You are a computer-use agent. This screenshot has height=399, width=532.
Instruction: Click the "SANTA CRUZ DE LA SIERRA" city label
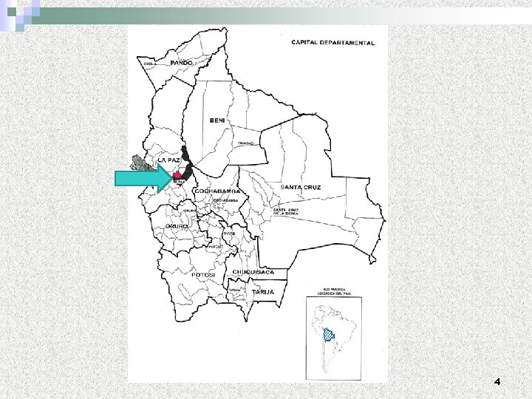click(286, 212)
